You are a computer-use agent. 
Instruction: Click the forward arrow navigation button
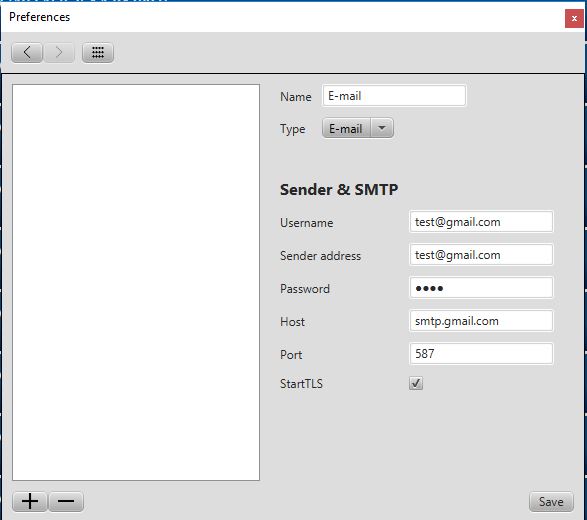coord(59,52)
